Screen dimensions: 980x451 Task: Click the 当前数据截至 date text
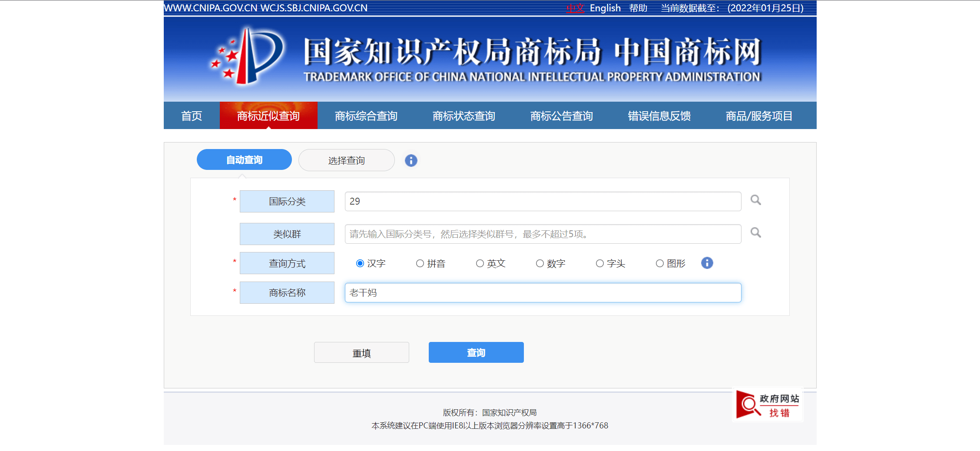(732, 8)
